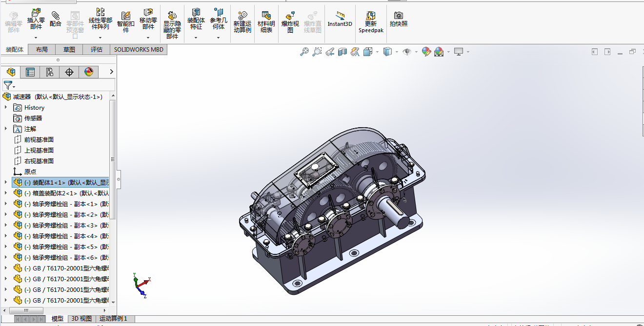Viewport: 644px width, 326px height.
Task: Expand the 装配体1<1> subassembly node
Action: pyautogui.click(x=6, y=182)
